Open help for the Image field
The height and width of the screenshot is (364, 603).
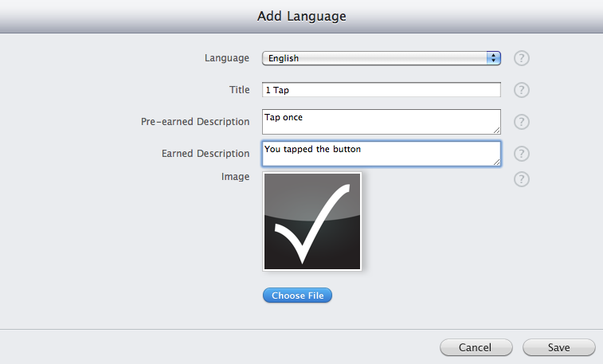[522, 179]
